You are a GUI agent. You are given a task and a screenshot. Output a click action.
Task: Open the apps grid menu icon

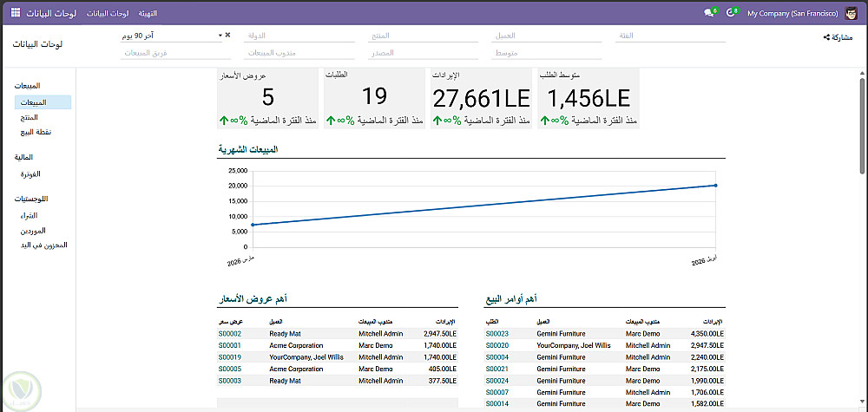[x=16, y=11]
